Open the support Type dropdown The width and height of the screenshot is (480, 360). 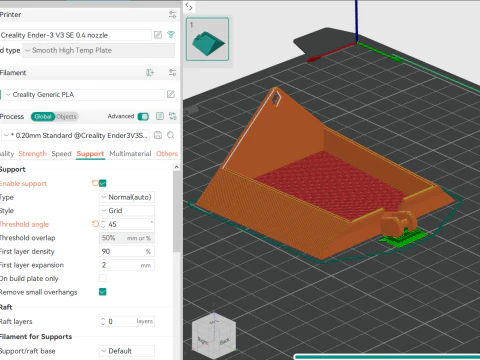click(127, 197)
